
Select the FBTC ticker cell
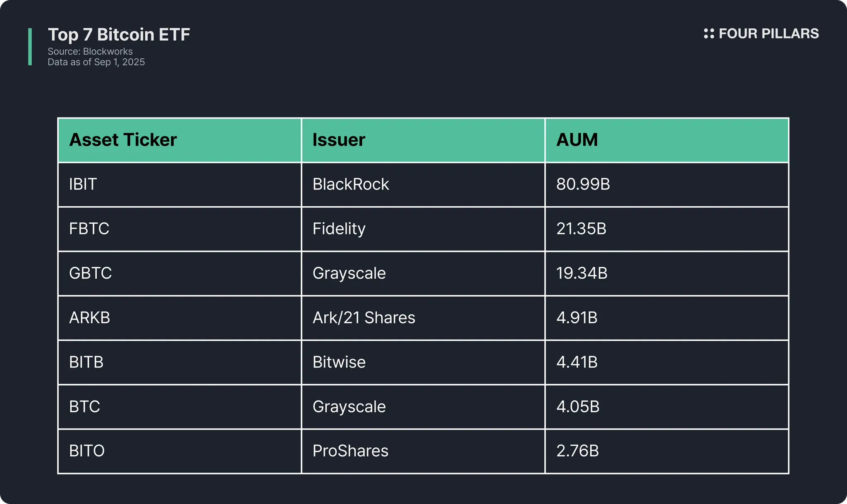click(x=89, y=229)
